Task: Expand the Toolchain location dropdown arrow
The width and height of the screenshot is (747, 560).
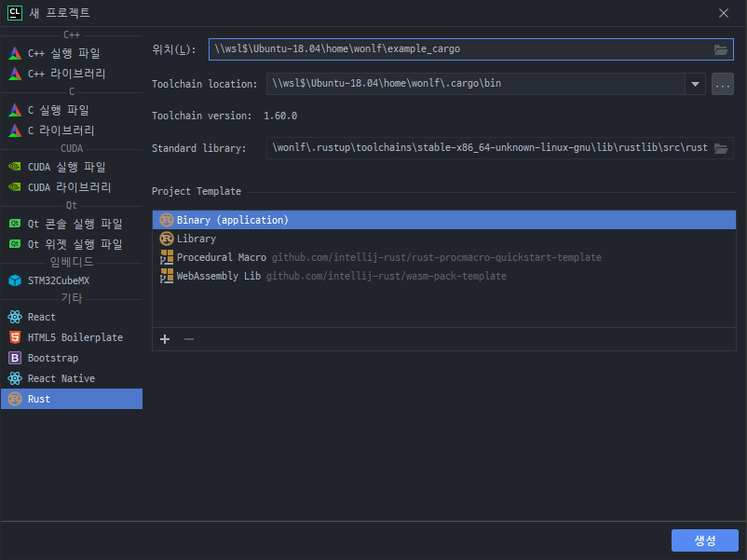Action: [x=695, y=85]
